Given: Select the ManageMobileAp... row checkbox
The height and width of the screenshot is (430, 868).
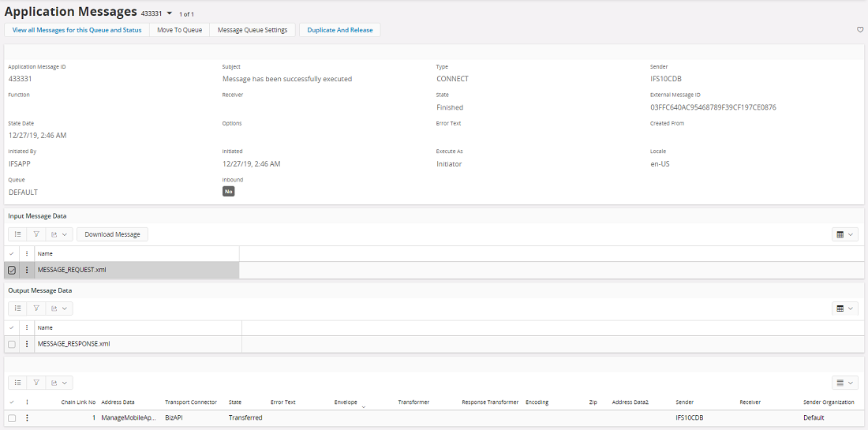Looking at the screenshot, I should pos(12,418).
